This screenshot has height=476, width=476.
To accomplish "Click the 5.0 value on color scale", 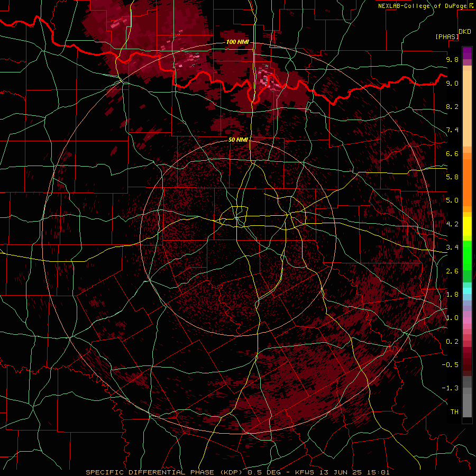I will 452,200.
